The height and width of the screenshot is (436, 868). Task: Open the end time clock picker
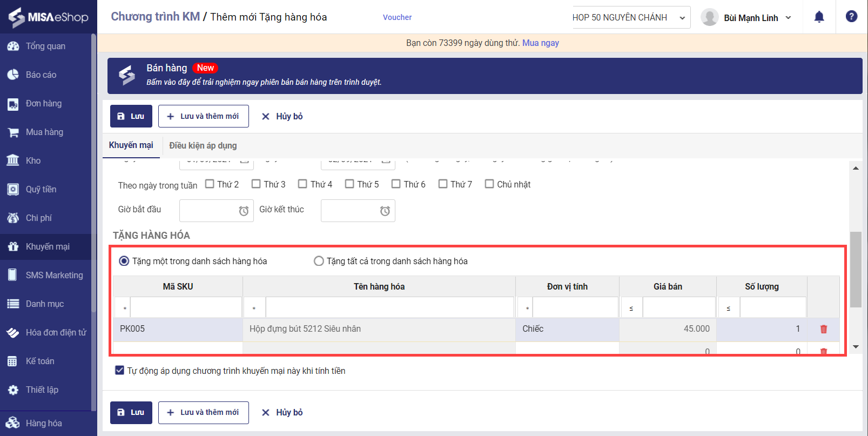coord(385,211)
